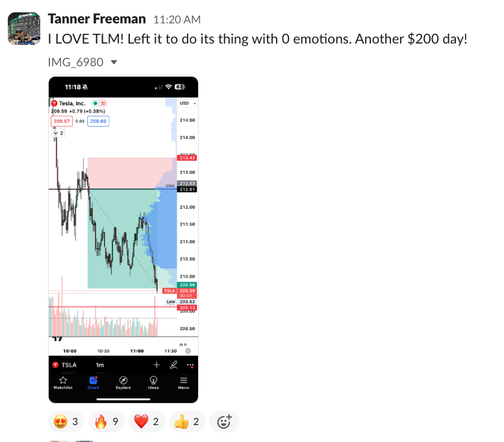Tap the Explore compass icon
504x442 pixels.
[123, 382]
